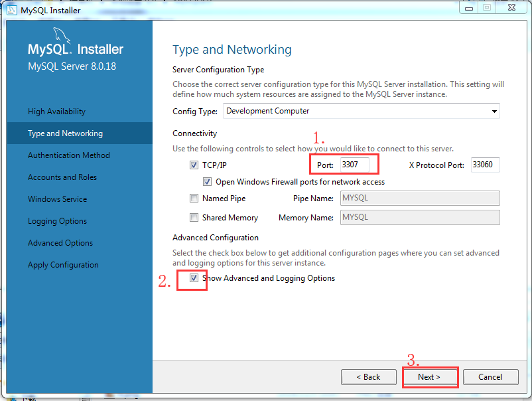Click inside the Port input field
Image resolution: width=532 pixels, height=401 pixels.
[x=356, y=165]
